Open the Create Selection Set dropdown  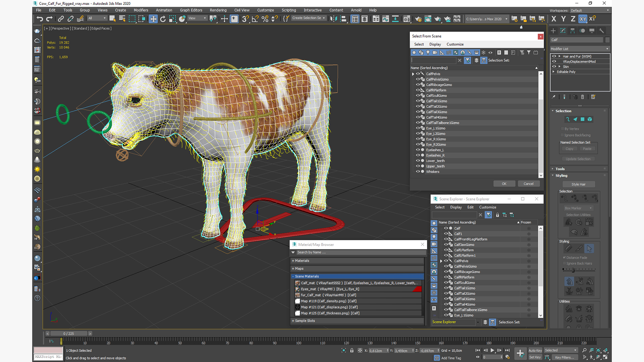pos(309,18)
